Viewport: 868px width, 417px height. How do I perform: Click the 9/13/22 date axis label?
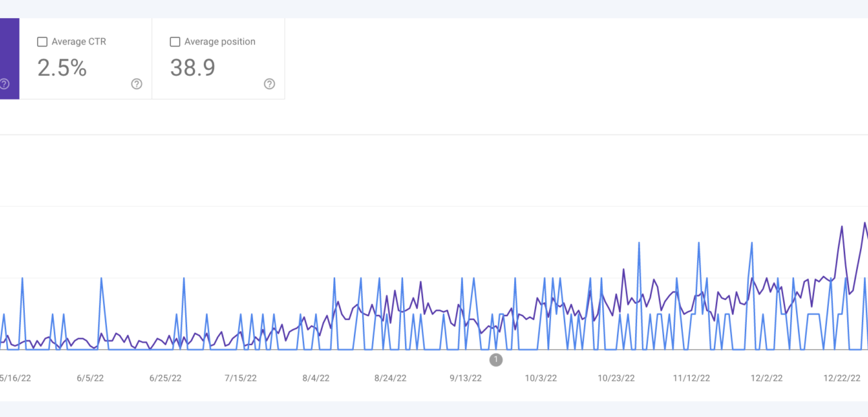pyautogui.click(x=466, y=378)
